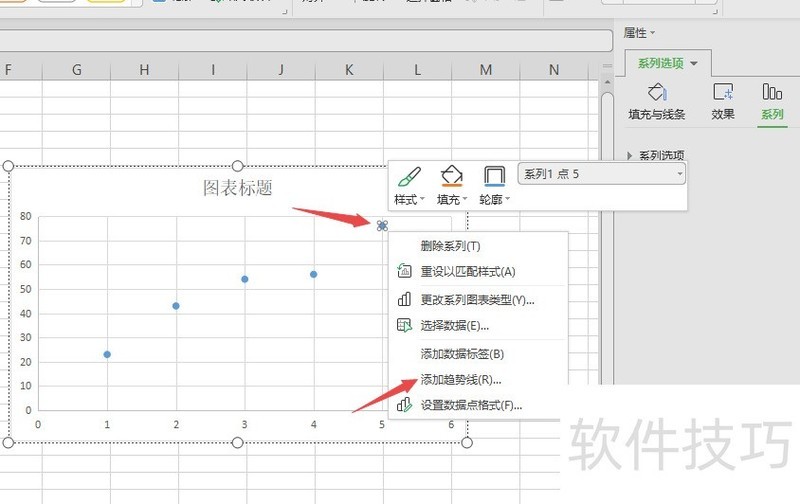Click the 80 value-axis label
800x504 pixels.
point(26,216)
